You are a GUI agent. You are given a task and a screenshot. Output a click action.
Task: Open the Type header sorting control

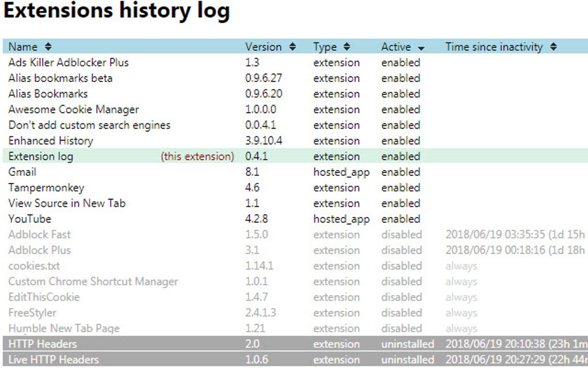(346, 47)
